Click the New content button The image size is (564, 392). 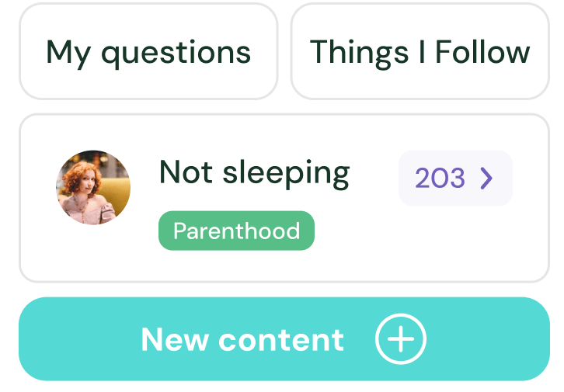284,338
